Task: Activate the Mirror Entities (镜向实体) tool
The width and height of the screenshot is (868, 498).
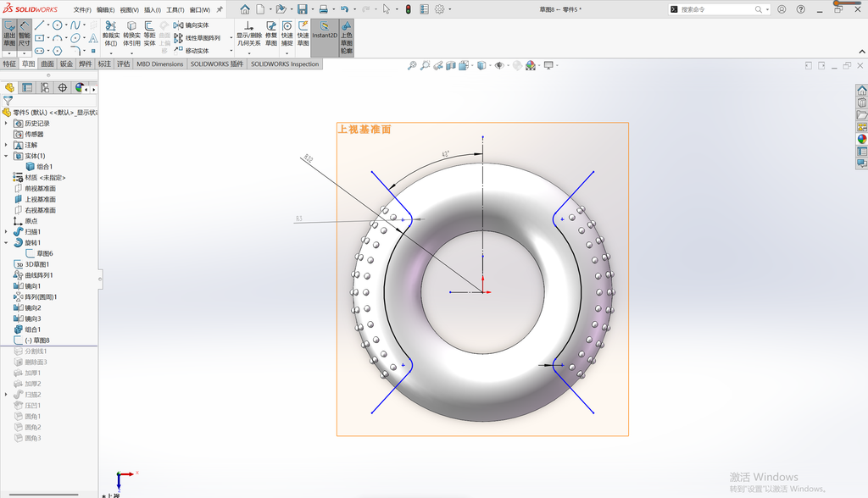Action: coord(192,25)
